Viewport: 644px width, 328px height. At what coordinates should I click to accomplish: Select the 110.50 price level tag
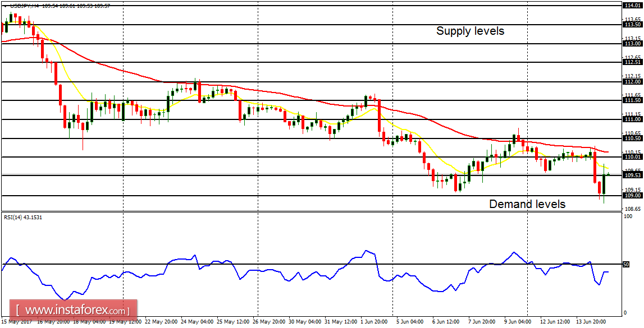[x=632, y=138]
